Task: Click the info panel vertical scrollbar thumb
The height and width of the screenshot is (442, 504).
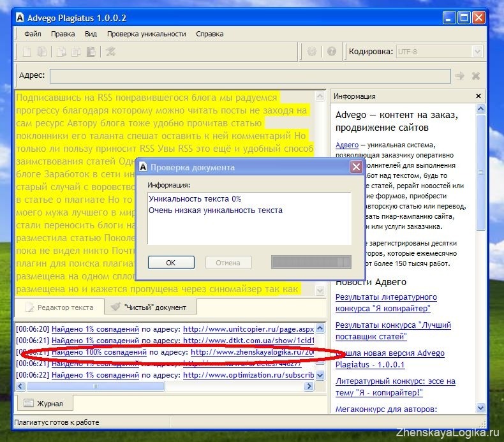Action: [x=480, y=172]
